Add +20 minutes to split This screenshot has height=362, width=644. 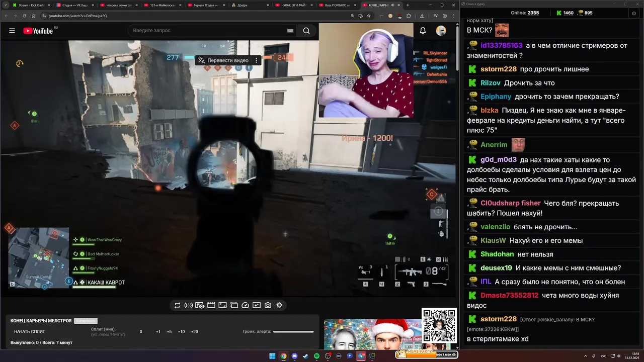click(195, 332)
